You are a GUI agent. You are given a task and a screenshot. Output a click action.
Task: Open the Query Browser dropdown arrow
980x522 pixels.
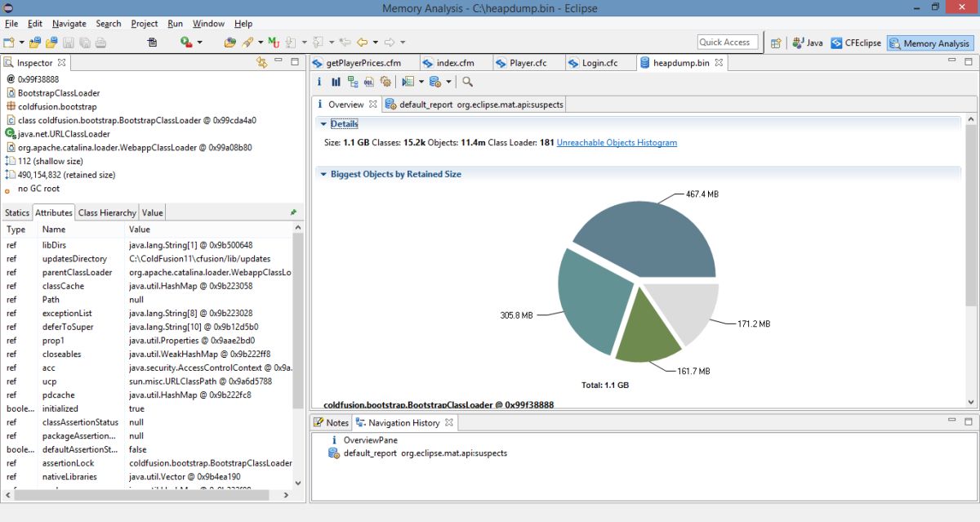pyautogui.click(x=448, y=82)
